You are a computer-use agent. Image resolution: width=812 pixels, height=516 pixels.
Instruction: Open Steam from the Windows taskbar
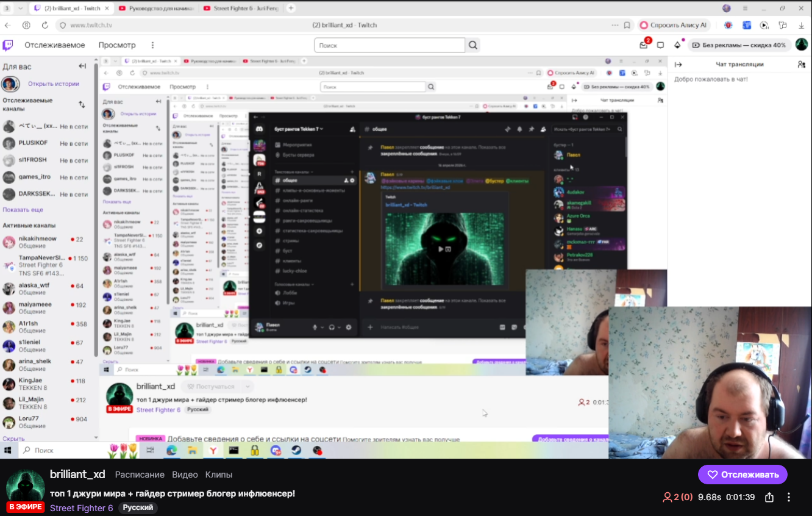click(x=296, y=451)
